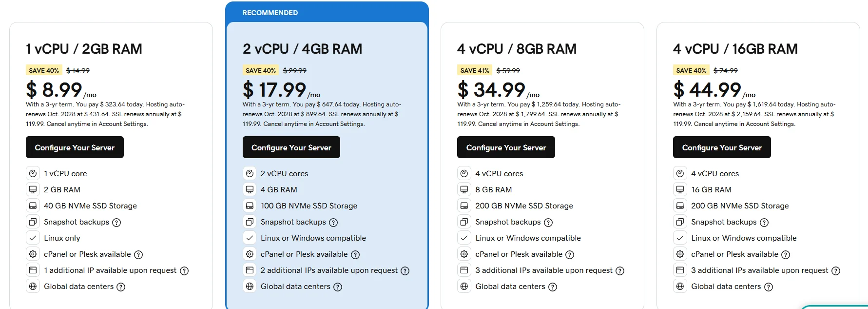
Task: Click Snapshot backups help icon in 16GB plan
Action: (x=764, y=223)
